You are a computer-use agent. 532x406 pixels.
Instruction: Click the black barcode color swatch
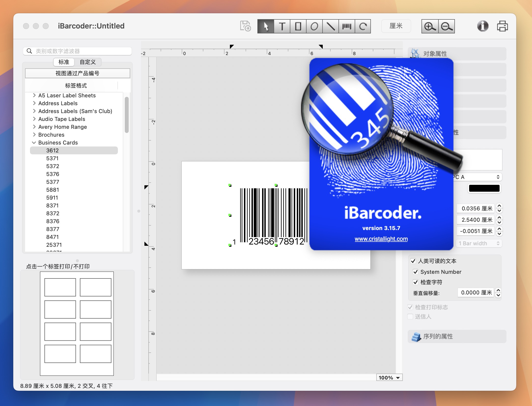[484, 188]
